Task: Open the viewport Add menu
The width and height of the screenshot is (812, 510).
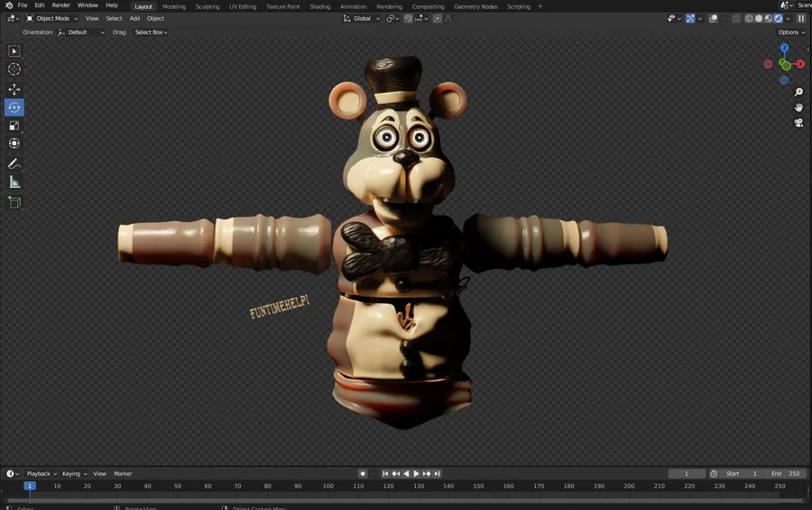Action: tap(134, 19)
